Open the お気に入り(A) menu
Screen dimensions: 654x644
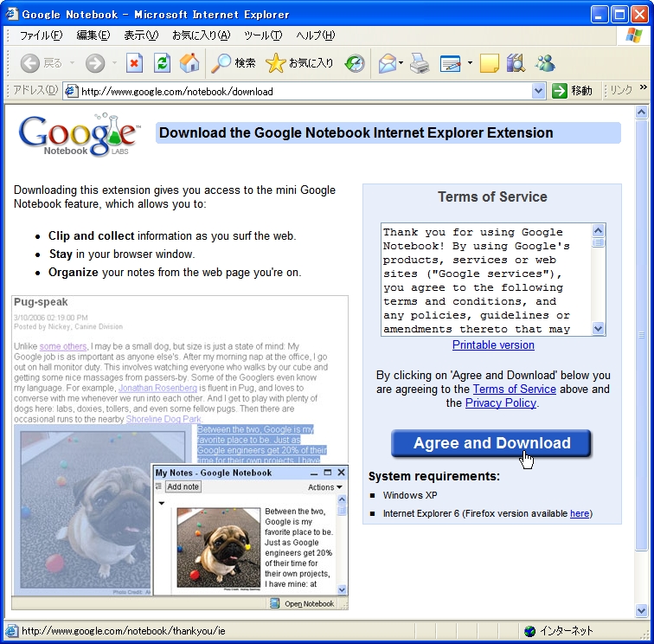[201, 35]
